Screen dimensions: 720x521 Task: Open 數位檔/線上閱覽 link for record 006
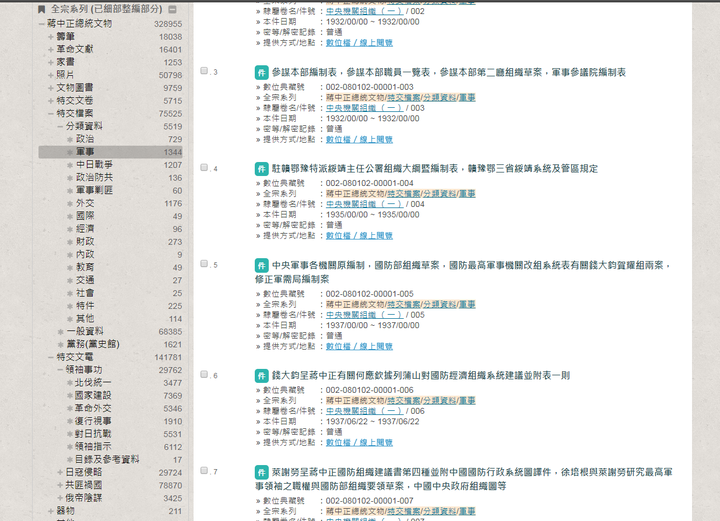tap(360, 443)
